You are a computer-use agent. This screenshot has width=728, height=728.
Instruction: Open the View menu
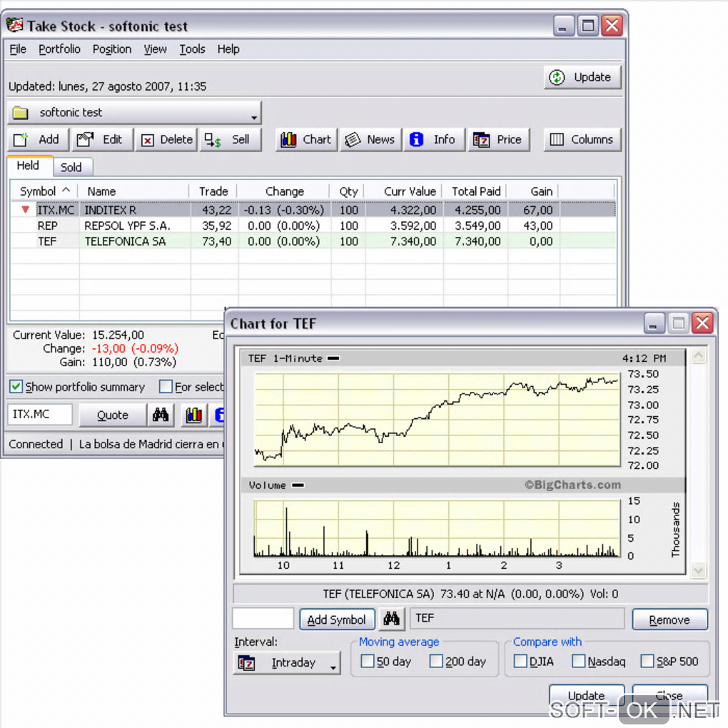click(x=155, y=49)
